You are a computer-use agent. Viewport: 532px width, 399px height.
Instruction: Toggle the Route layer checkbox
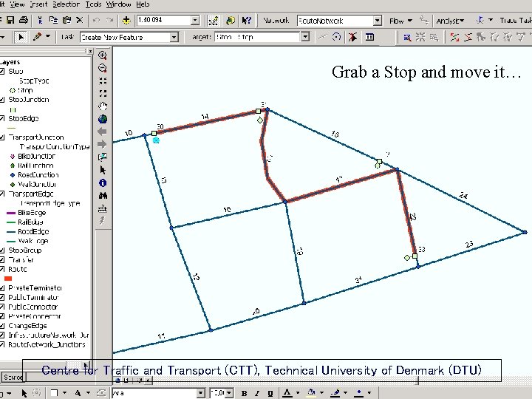pyautogui.click(x=2, y=269)
